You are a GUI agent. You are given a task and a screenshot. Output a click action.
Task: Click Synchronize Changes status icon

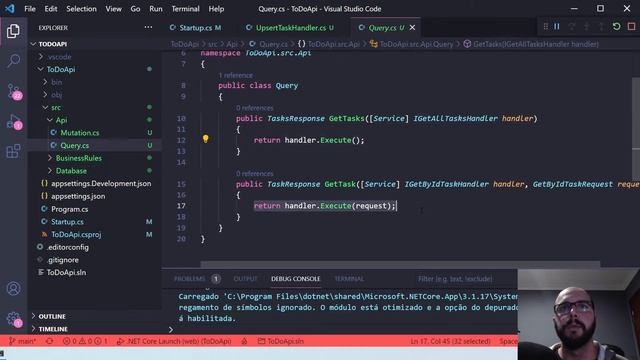click(49, 341)
